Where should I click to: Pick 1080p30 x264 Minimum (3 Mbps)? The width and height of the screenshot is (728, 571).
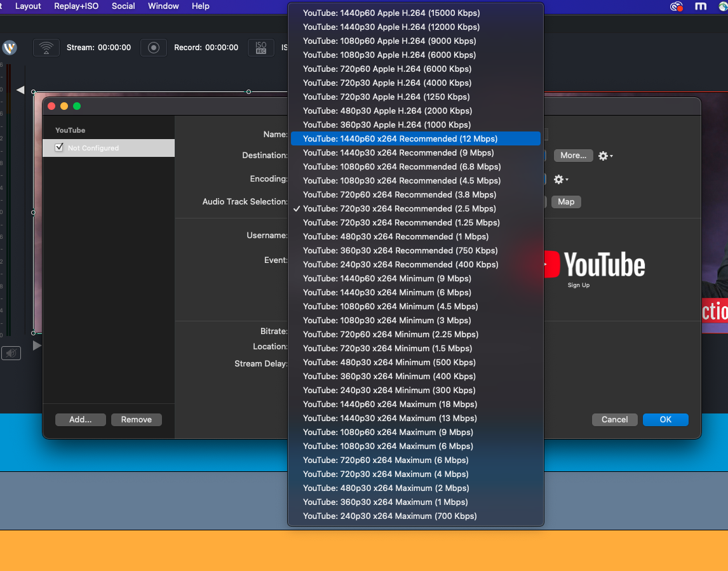click(x=415, y=320)
